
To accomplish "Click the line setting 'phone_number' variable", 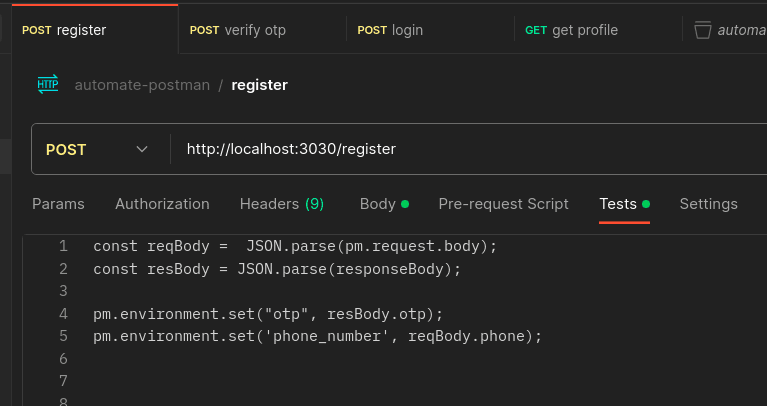I will click(x=317, y=337).
